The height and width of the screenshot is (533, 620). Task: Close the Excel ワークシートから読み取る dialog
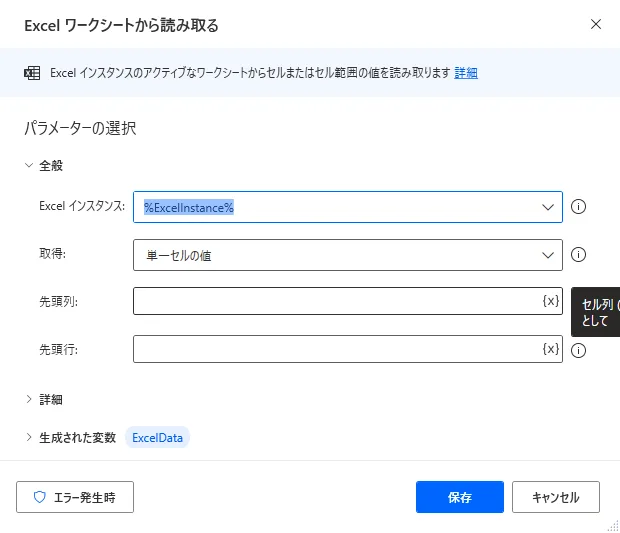596,24
